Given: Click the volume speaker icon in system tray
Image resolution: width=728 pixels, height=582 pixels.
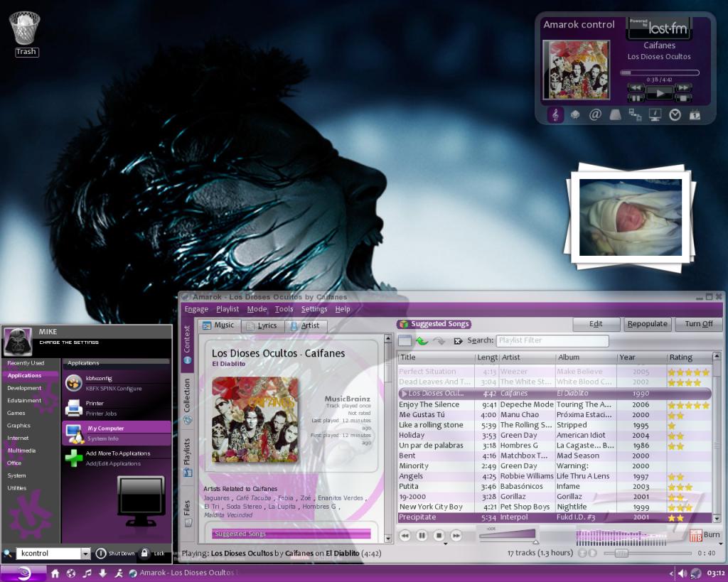Looking at the screenshot, I should [x=682, y=573].
